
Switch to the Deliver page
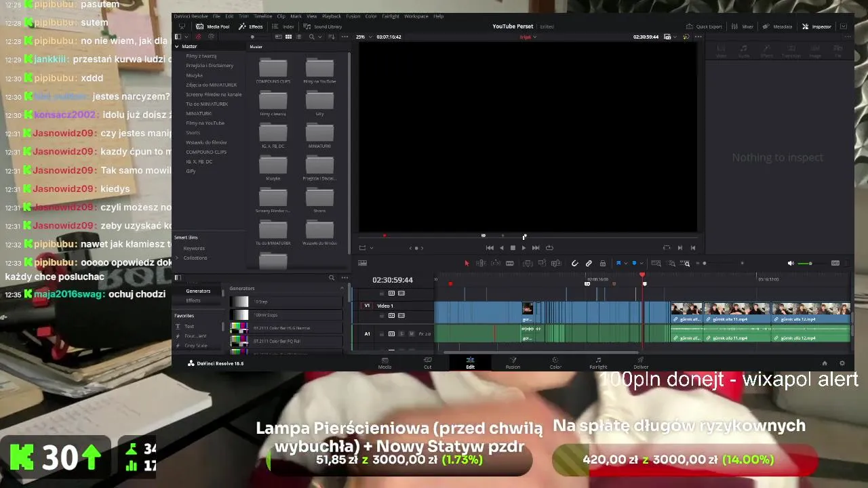point(641,363)
